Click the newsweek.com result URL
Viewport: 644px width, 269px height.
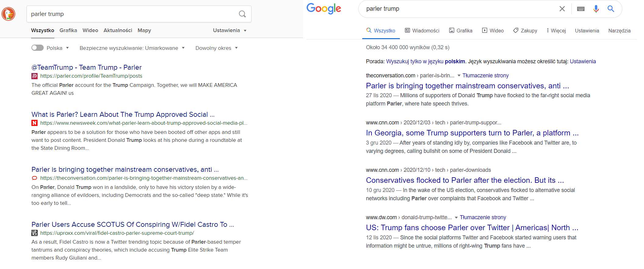pos(144,123)
